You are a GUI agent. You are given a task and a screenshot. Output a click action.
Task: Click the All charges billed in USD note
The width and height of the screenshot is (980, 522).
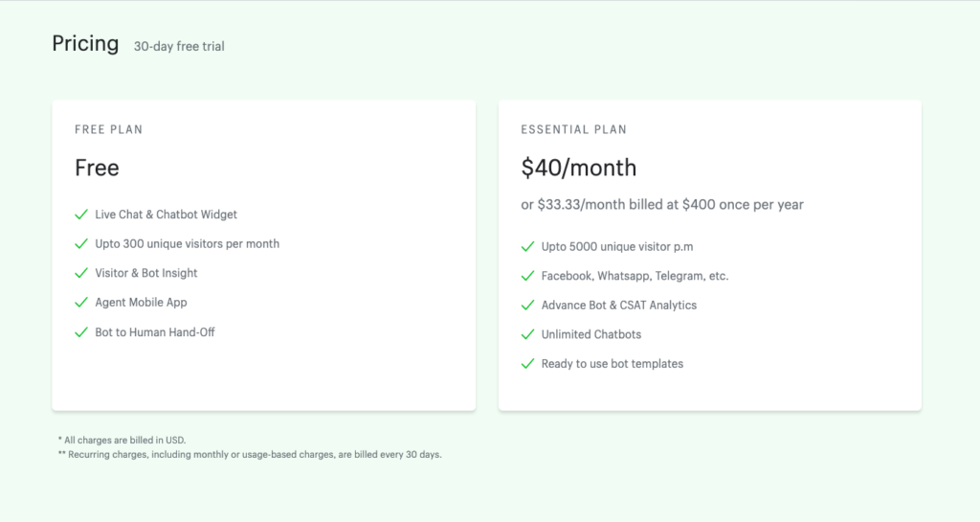(122, 440)
